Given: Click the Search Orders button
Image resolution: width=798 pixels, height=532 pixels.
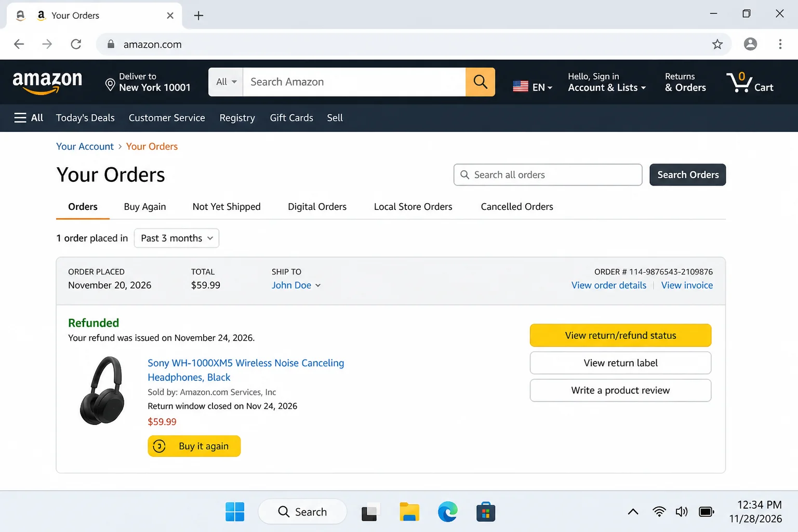Looking at the screenshot, I should tap(687, 175).
